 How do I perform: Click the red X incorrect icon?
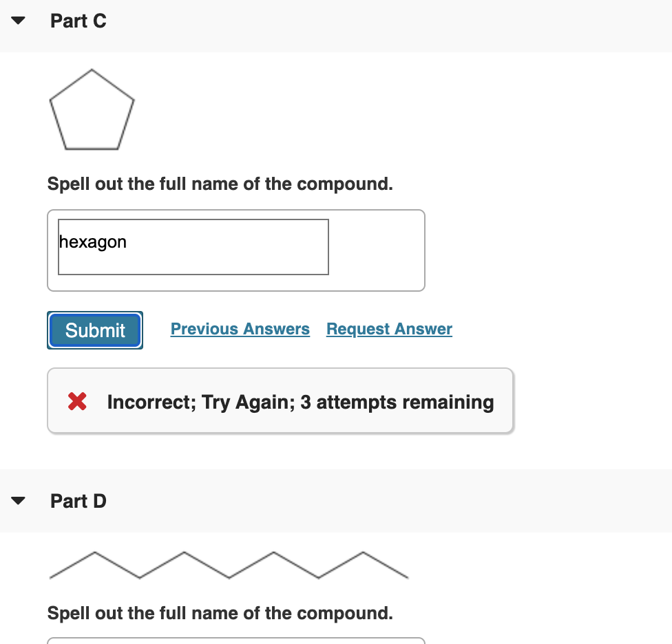click(77, 402)
